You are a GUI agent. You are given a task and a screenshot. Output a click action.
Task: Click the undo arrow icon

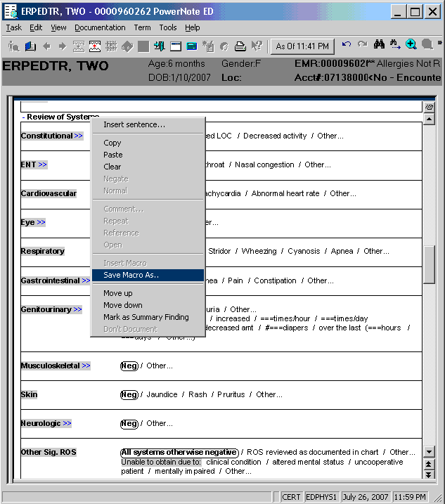pyautogui.click(x=346, y=45)
